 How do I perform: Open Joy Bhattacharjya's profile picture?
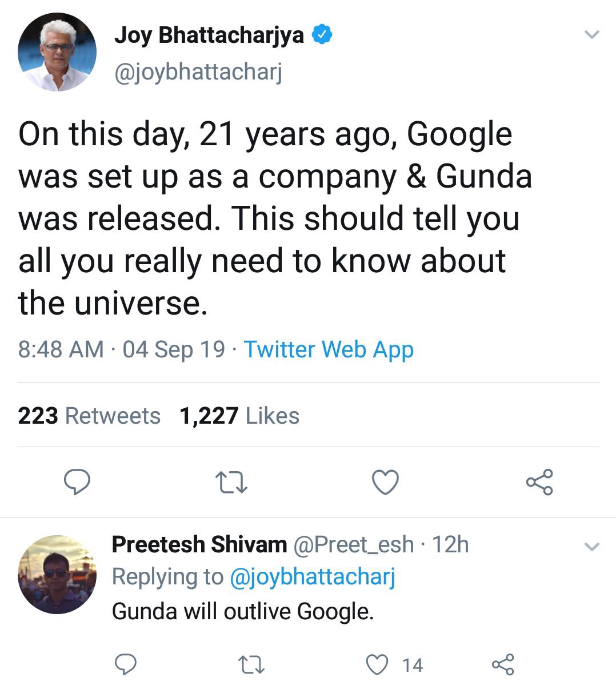[57, 52]
